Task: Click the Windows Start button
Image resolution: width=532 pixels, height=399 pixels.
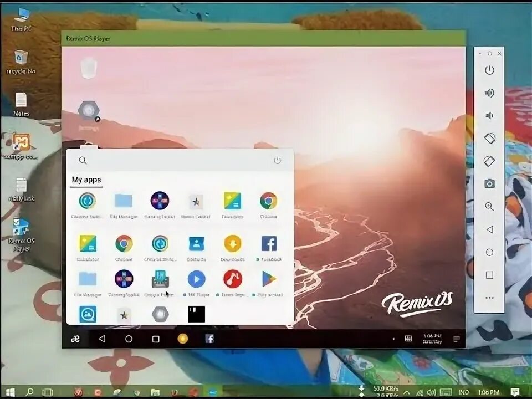Action: pos(10,392)
